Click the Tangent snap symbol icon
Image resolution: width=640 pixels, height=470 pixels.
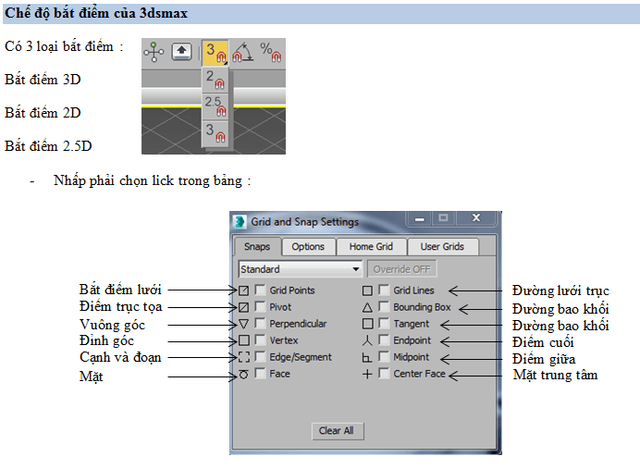pos(367,324)
